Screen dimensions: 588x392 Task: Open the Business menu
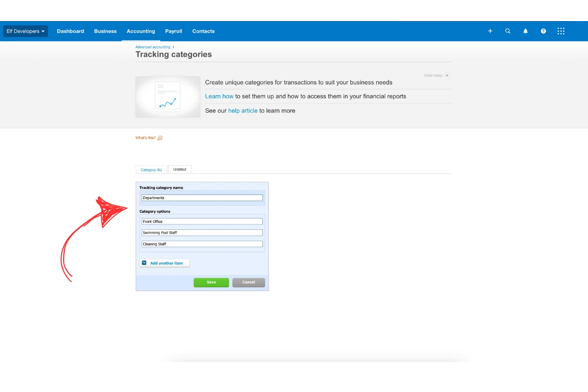(x=105, y=31)
